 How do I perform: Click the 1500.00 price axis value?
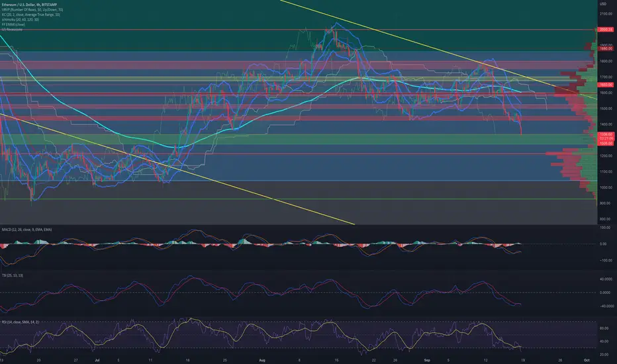(606, 109)
